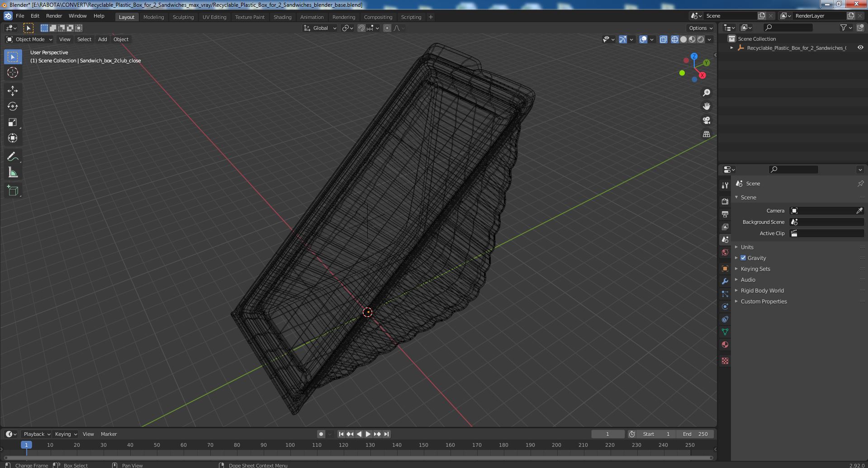
Task: Open the Tool properties tab
Action: 725,185
